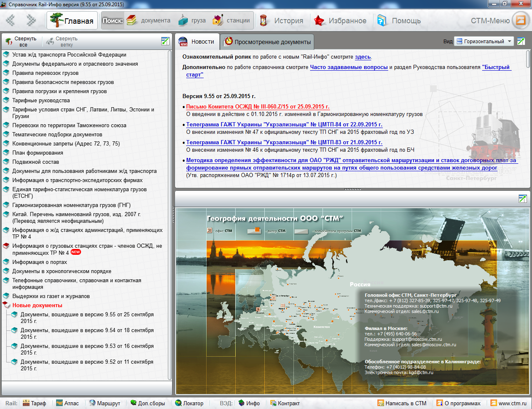This screenshot has width=532, height=409.
Task: Search by груза
Action: point(192,20)
